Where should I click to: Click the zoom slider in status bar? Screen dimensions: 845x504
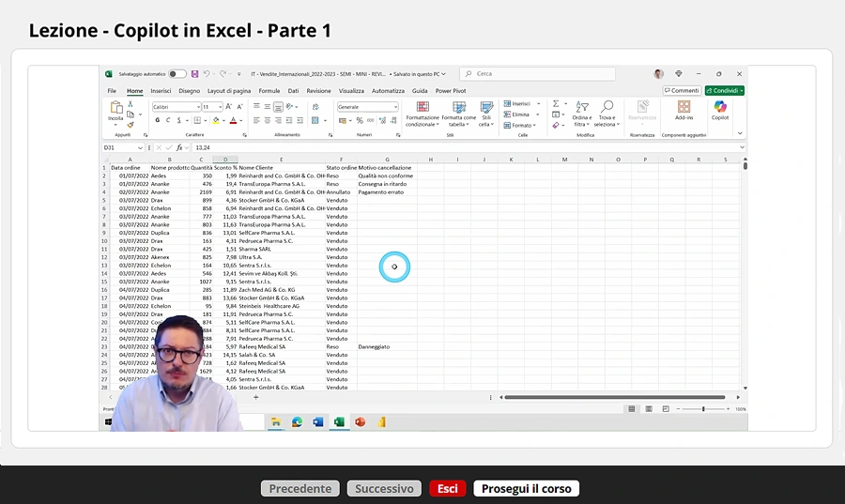coord(703,409)
